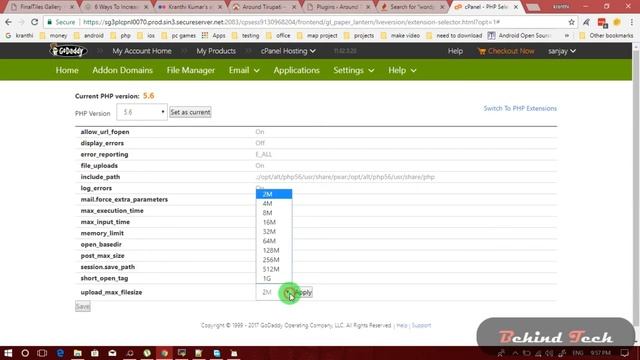The width and height of the screenshot is (640, 360).
Task: Choose 64M from the size list
Action: pyautogui.click(x=274, y=241)
